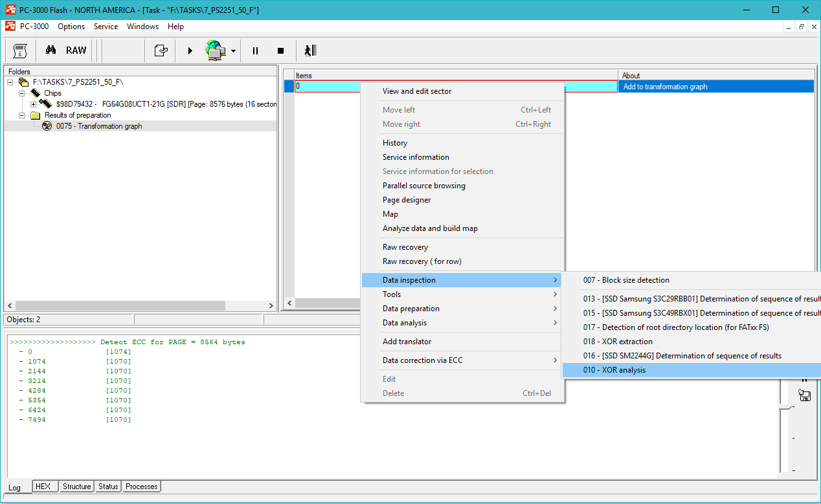The height and width of the screenshot is (504, 821).
Task: Select 013 SSD Samsung S3C29RBB01 entry
Action: point(692,299)
